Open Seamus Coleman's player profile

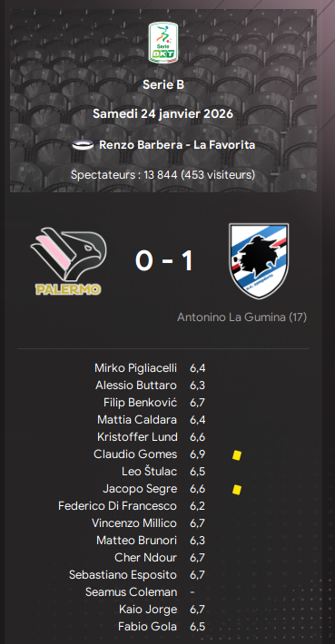point(132,592)
